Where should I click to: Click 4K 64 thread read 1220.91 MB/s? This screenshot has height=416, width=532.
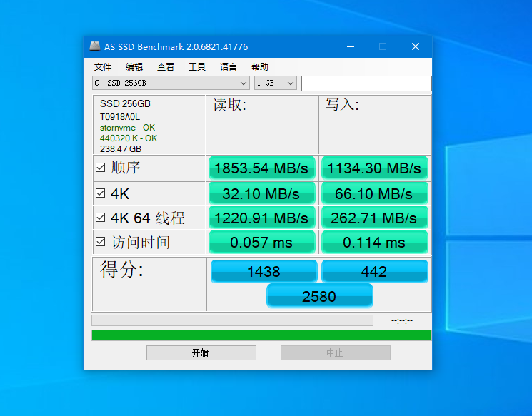pyautogui.click(x=261, y=218)
